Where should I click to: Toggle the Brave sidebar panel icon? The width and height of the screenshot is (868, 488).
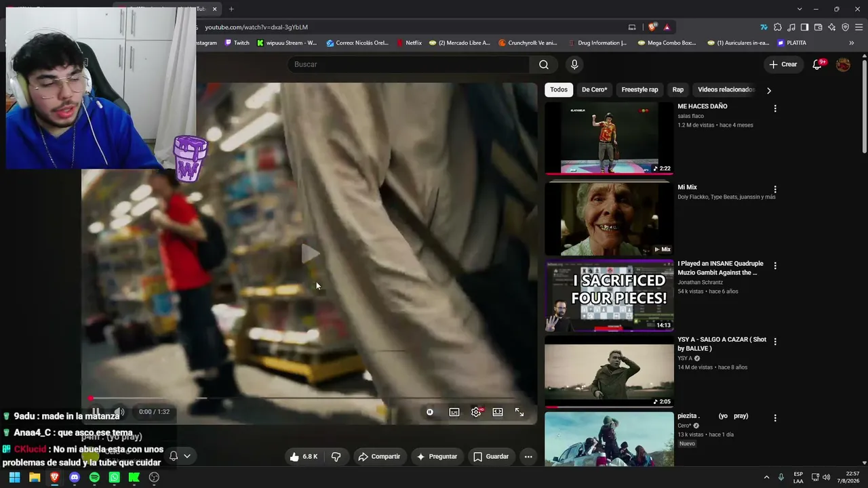[804, 27]
